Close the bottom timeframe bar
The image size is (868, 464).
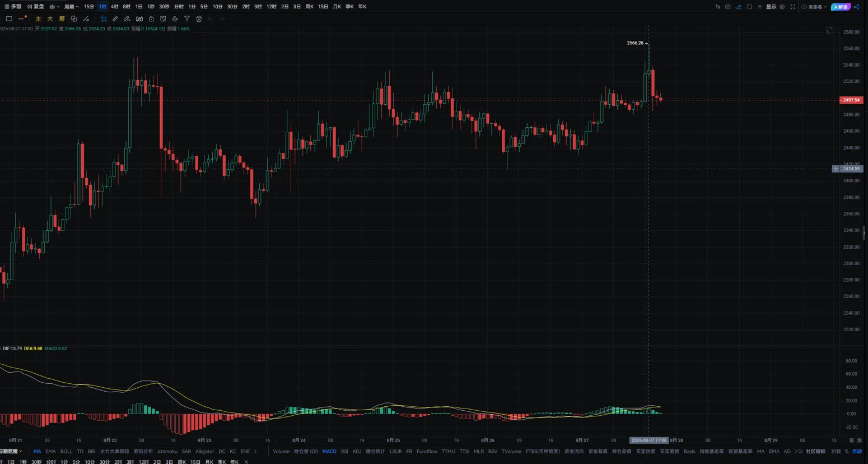point(246,462)
